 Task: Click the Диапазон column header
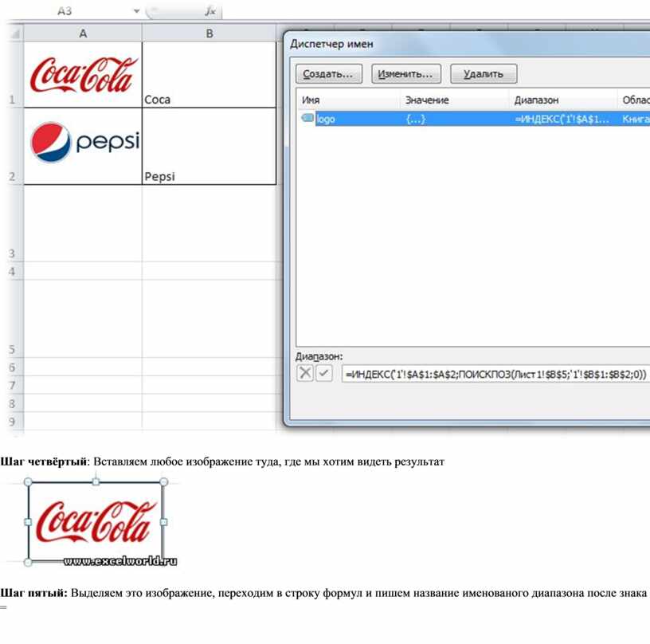(561, 100)
